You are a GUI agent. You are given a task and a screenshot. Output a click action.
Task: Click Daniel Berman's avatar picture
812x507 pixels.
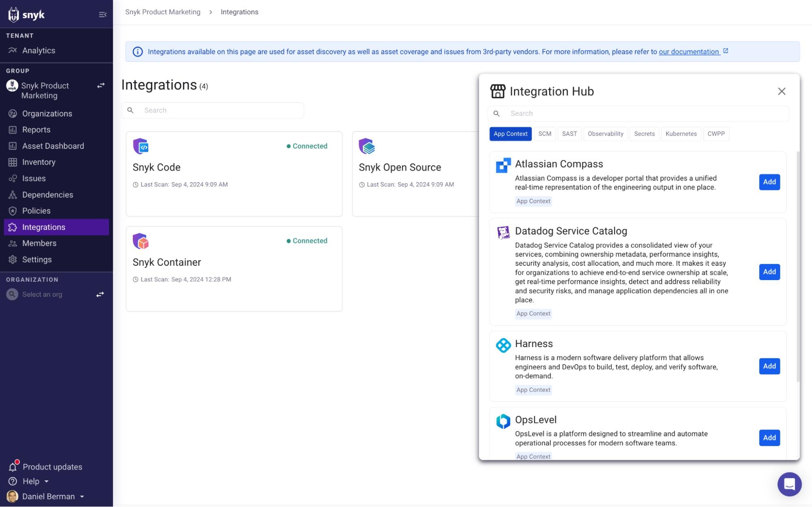(13, 497)
